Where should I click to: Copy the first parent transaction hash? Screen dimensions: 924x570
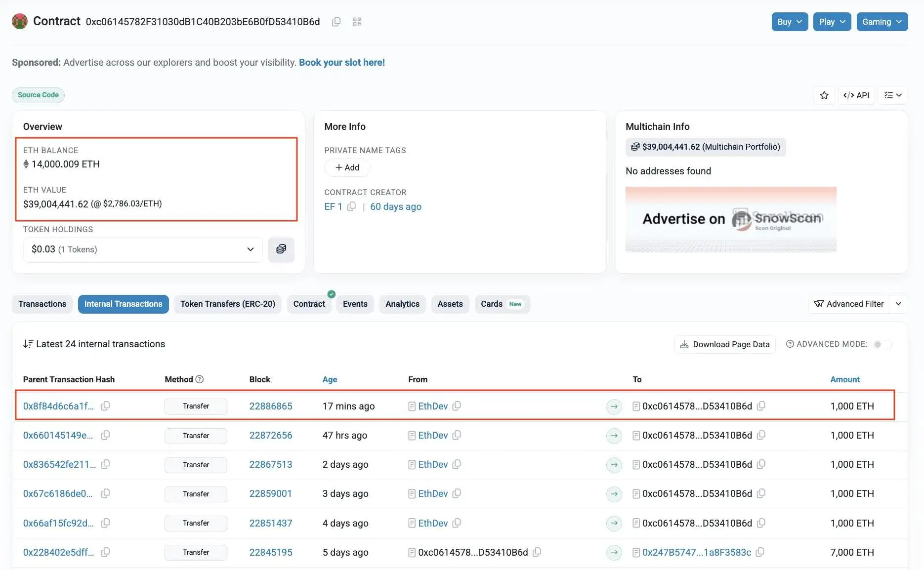(x=105, y=406)
